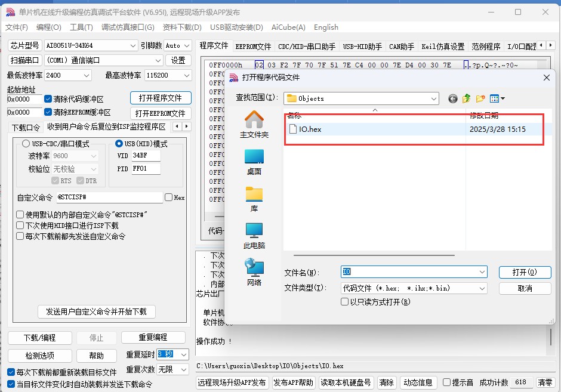Image resolution: width=561 pixels, height=392 pixels.
Task: Check 使用默认的内部自定义命令 option
Action: [x=20, y=215]
